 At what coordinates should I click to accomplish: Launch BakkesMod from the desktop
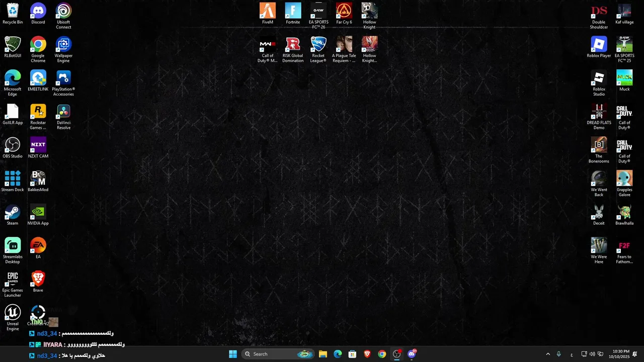(x=38, y=182)
